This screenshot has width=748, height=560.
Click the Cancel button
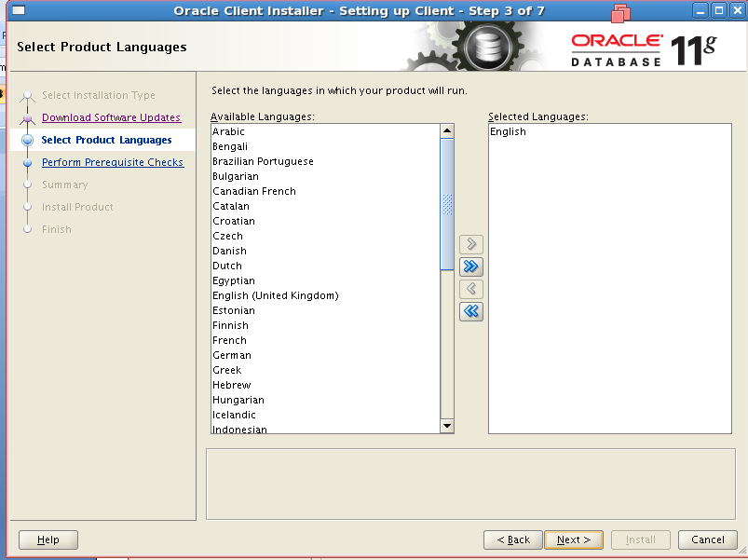click(x=707, y=540)
